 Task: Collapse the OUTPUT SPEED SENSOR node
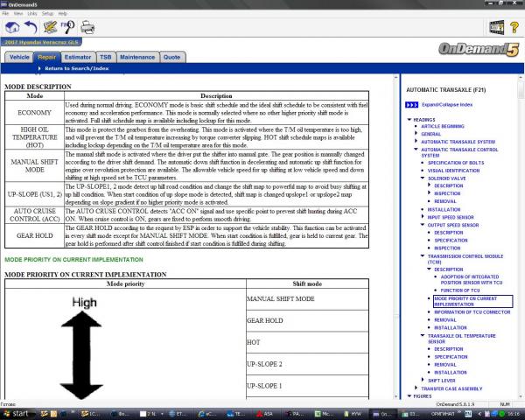[423, 225]
